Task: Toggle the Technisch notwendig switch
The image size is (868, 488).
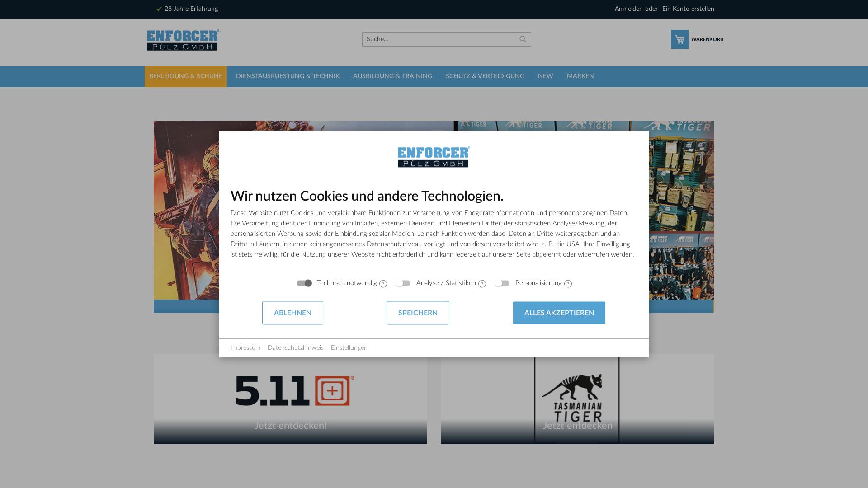Action: 303,283
